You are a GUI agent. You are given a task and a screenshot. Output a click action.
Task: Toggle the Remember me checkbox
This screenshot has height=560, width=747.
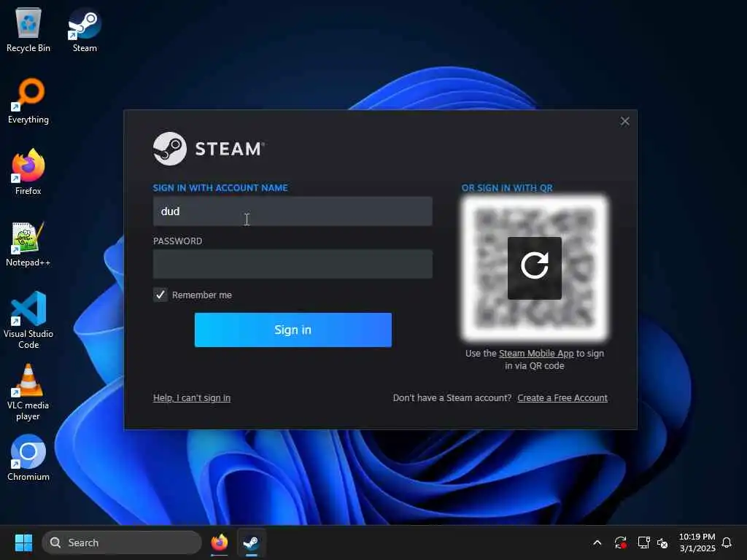point(160,295)
